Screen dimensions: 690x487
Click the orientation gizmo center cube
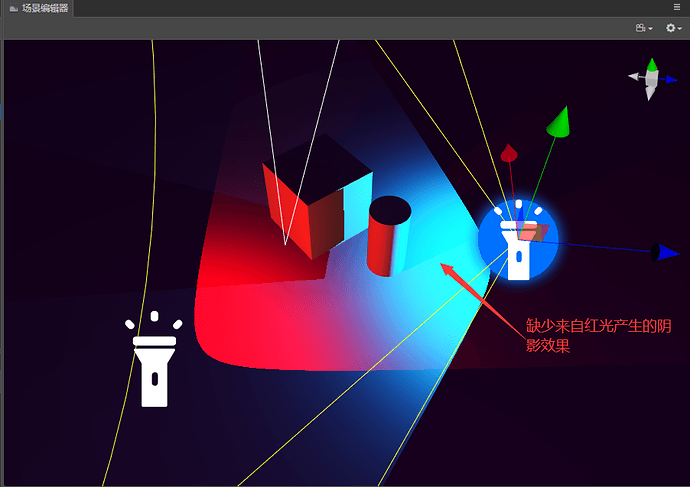click(x=652, y=79)
